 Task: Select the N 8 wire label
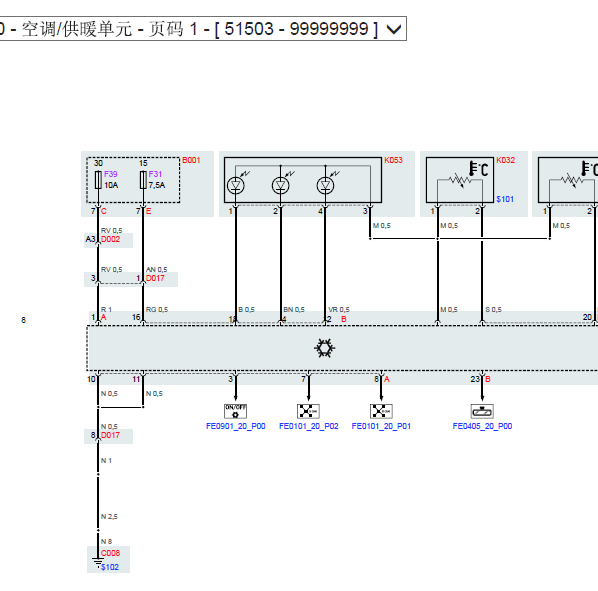pyautogui.click(x=106, y=541)
